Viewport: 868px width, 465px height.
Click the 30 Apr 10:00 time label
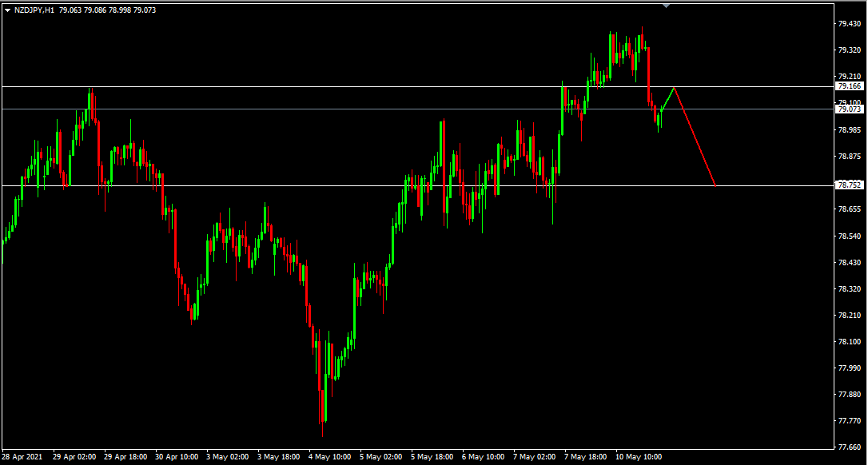(x=177, y=457)
